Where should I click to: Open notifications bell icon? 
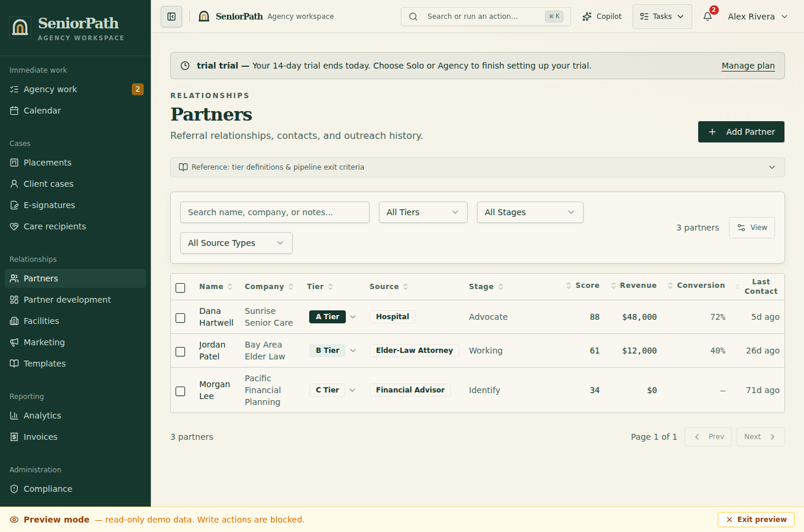point(708,17)
